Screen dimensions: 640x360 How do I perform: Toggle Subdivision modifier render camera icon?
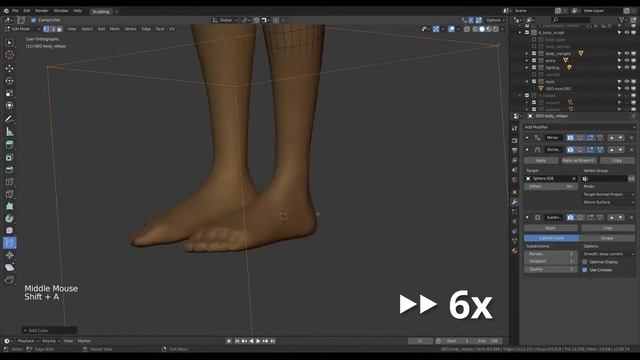point(570,218)
